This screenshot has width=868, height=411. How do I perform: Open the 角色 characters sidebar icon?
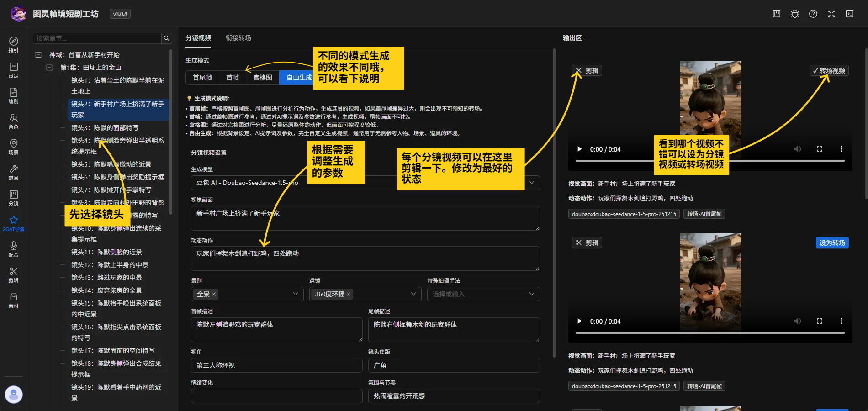tap(14, 121)
